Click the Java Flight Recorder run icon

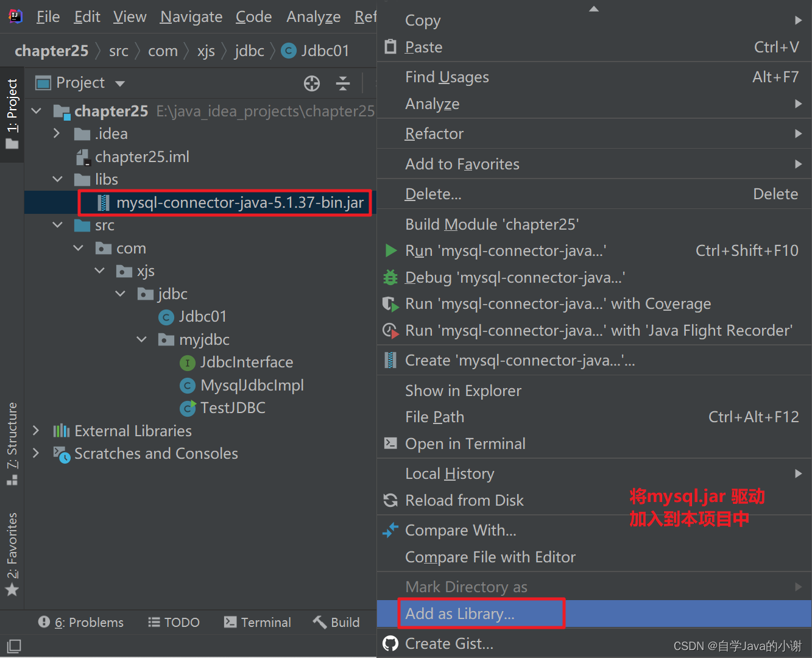click(x=390, y=331)
